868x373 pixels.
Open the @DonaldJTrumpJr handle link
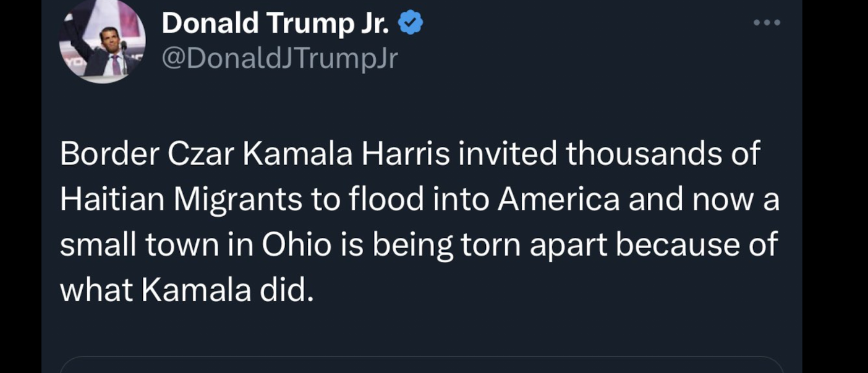(279, 59)
